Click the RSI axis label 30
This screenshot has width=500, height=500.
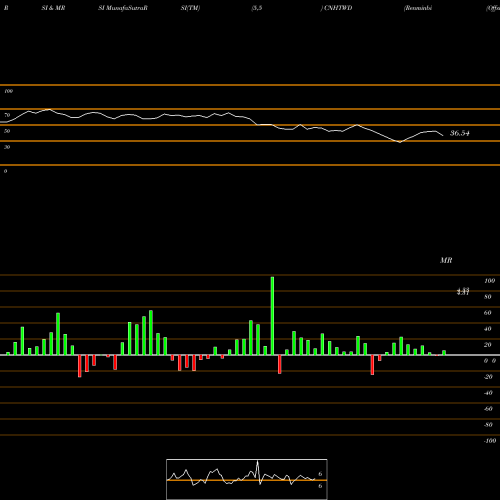point(7,147)
